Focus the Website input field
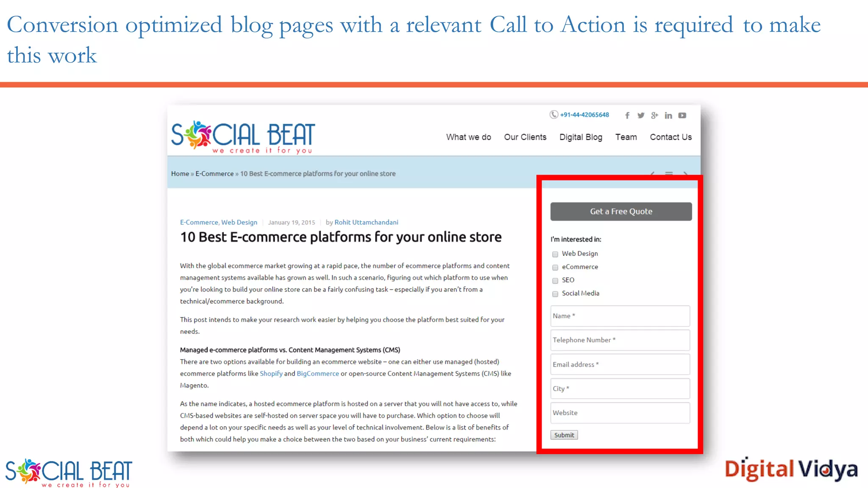Image resolution: width=868 pixels, height=488 pixels. (620, 413)
